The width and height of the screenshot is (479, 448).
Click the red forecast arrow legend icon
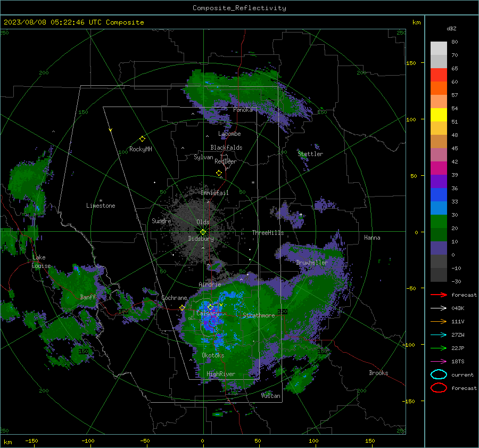point(439,295)
